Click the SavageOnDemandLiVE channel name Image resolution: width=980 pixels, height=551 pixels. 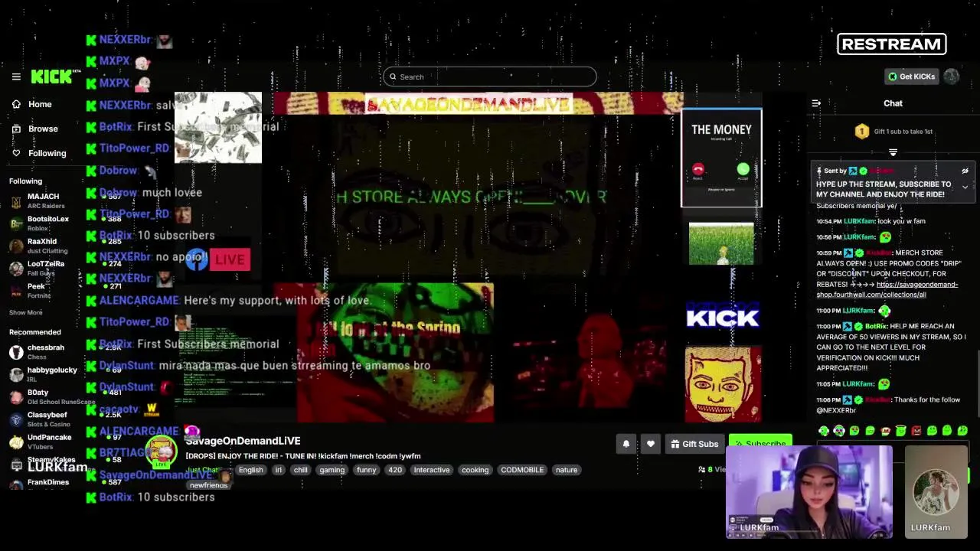click(243, 441)
